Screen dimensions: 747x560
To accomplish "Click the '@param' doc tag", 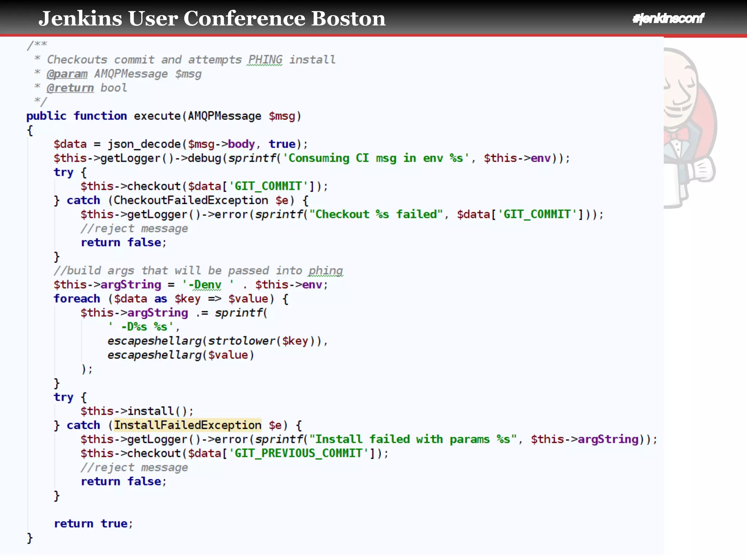I will pos(67,74).
